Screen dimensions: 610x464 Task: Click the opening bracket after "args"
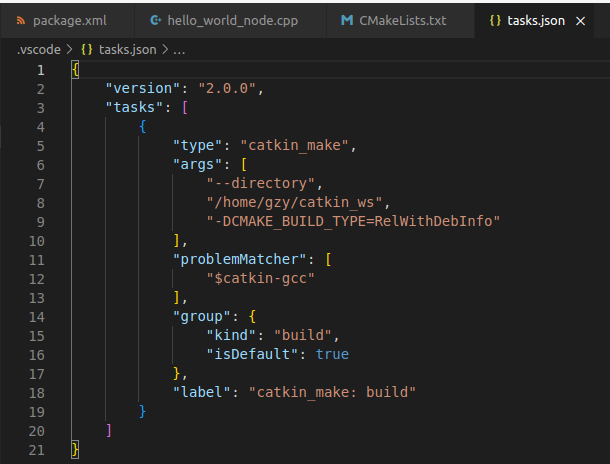[244, 165]
